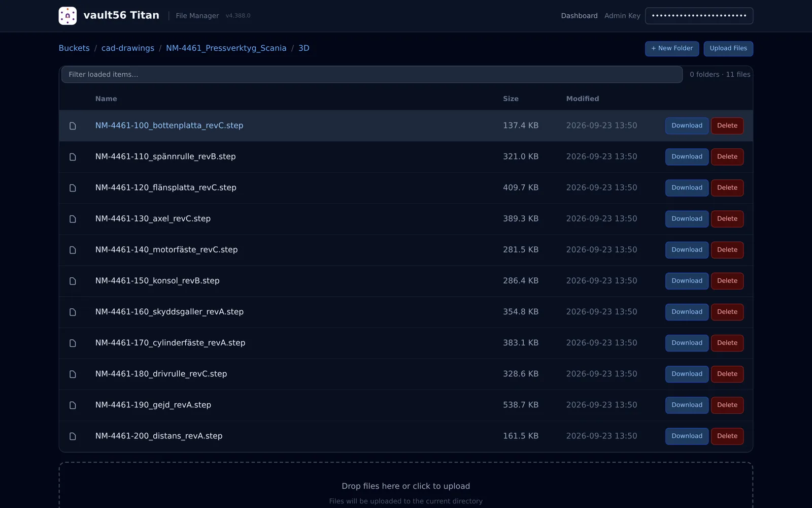Click the Name column header
812x508 pixels.
coord(106,99)
